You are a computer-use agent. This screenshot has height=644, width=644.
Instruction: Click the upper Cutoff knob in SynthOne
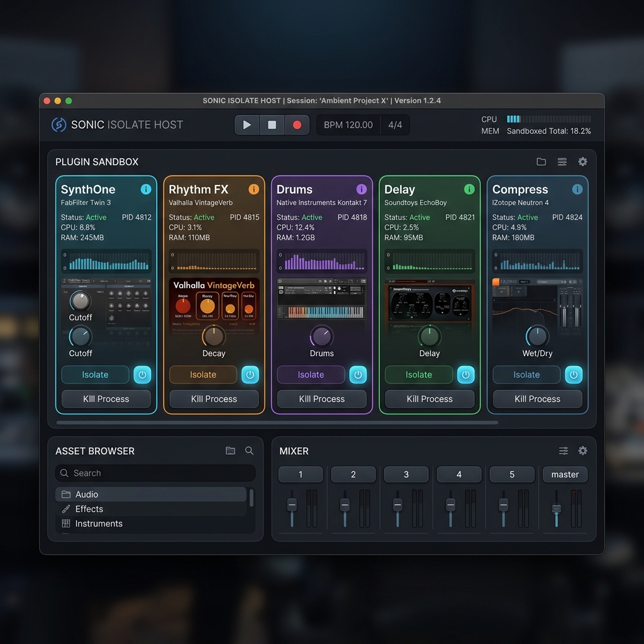[x=80, y=301]
